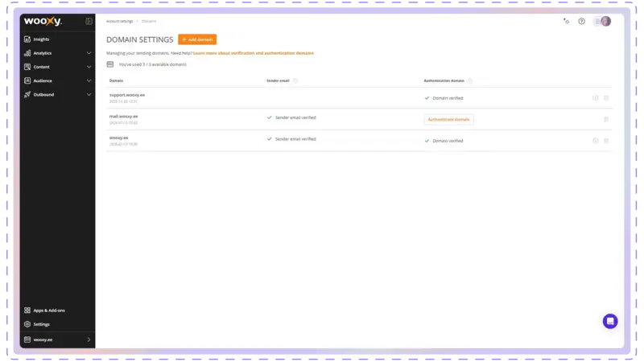Collapse the sidebar using the panel icon

coord(89,21)
